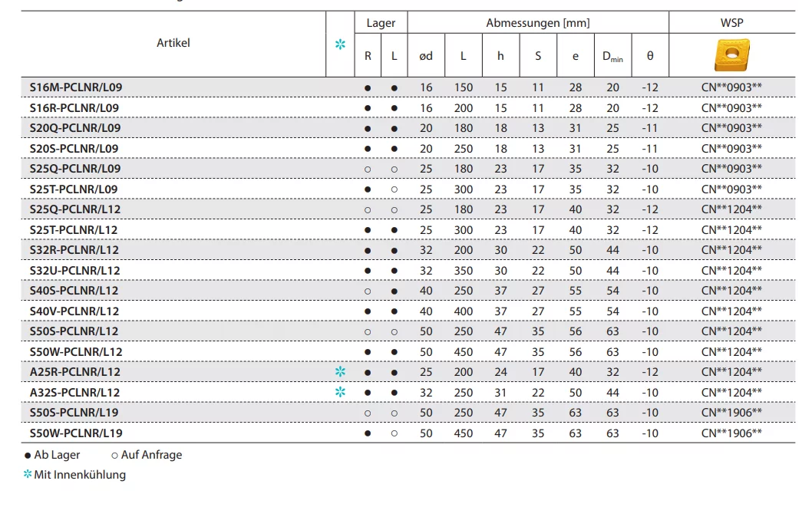
Task: Select the Lager header cell
Action: [x=381, y=23]
